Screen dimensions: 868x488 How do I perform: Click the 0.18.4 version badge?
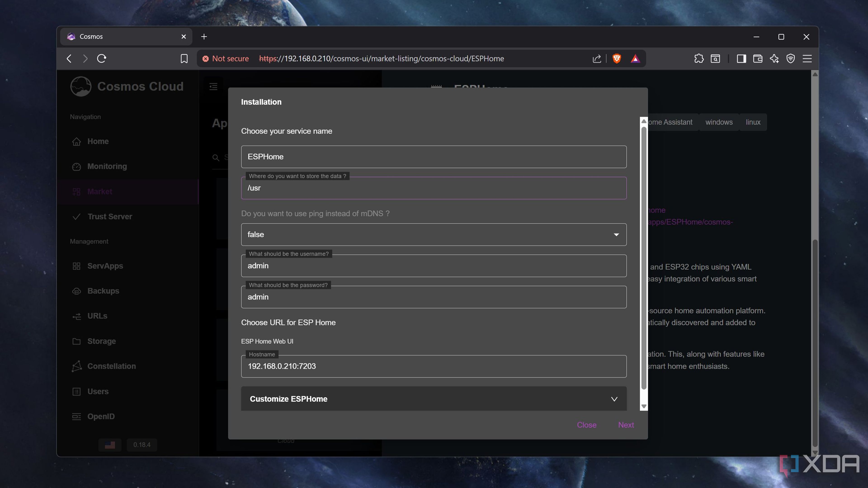pyautogui.click(x=142, y=445)
